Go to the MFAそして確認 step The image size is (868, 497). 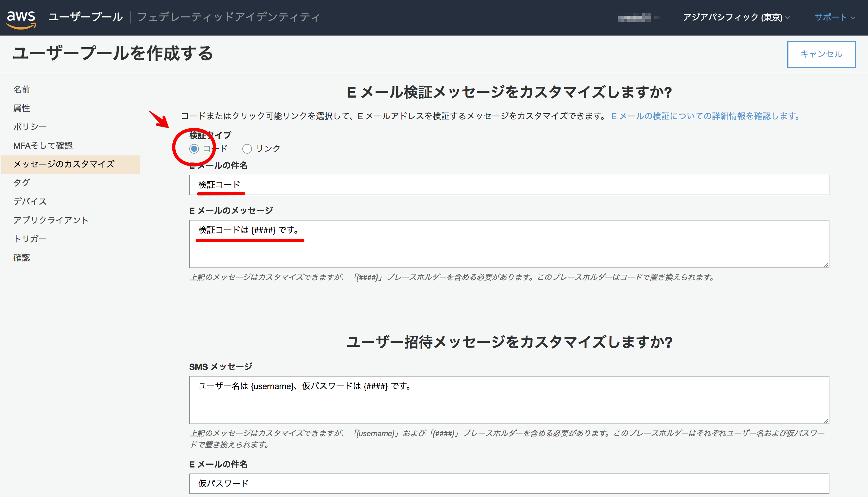click(43, 145)
